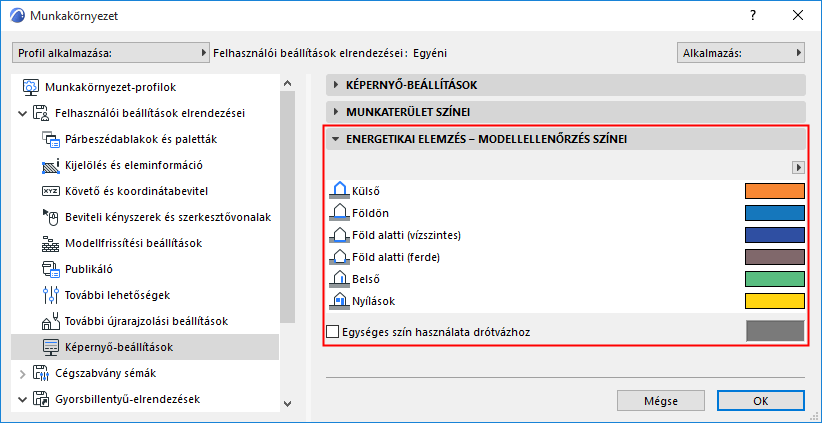This screenshot has height=423, width=822.
Task: Expand the Képernyő-beállítások panel
Action: [x=336, y=85]
